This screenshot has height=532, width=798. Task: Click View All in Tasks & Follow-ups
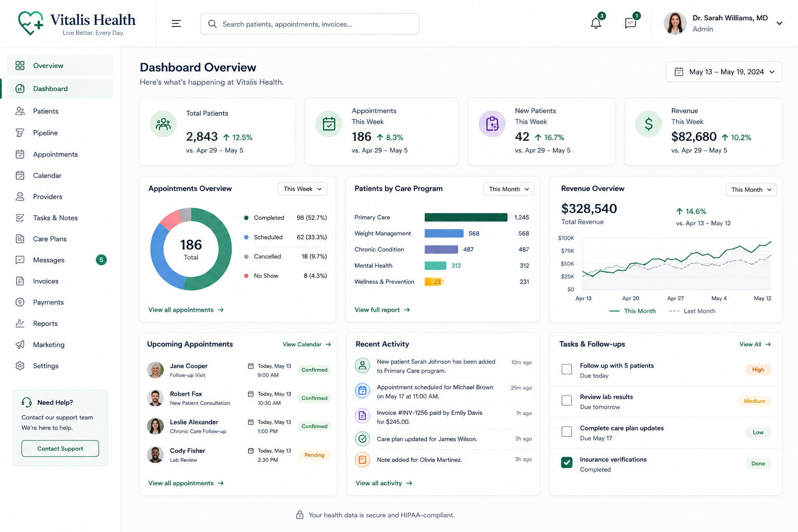755,344
